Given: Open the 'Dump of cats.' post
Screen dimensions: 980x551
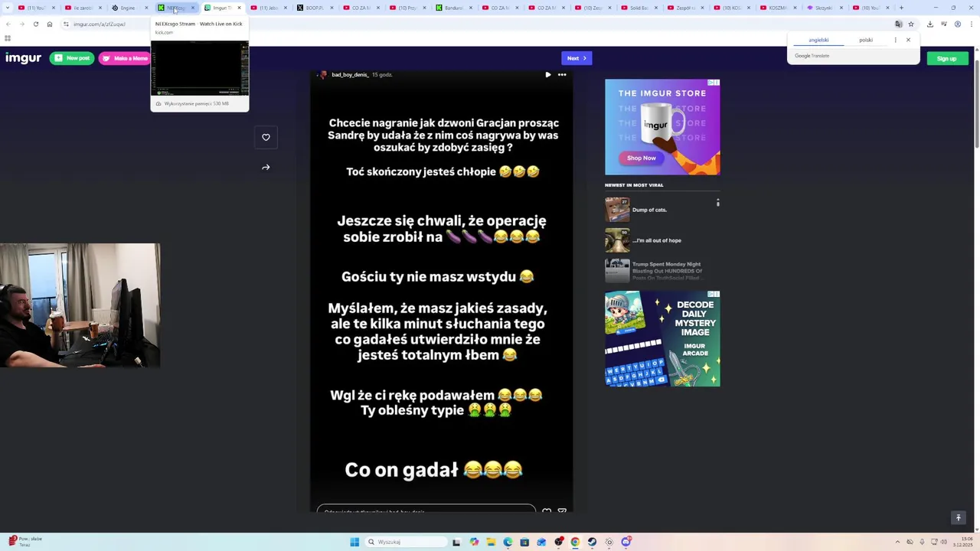Looking at the screenshot, I should pyautogui.click(x=649, y=210).
